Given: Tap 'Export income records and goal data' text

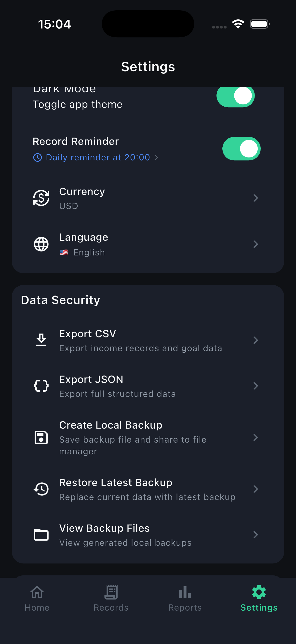Looking at the screenshot, I should coord(141,348).
